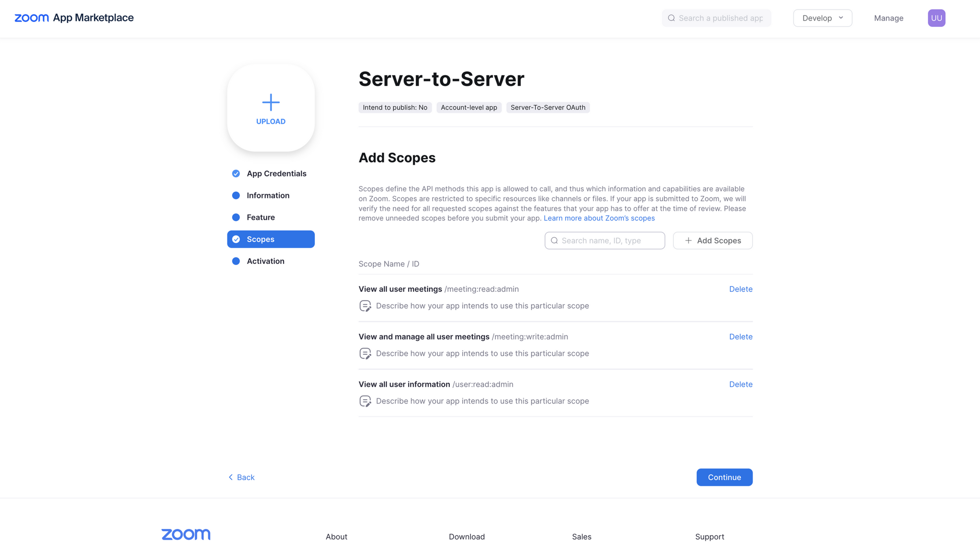Click the magnifier icon in published app search
This screenshot has height=549, width=980.
(x=671, y=18)
